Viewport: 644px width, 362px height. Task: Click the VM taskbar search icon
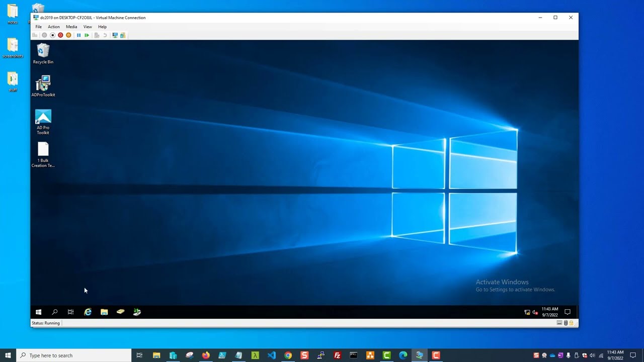tap(55, 312)
